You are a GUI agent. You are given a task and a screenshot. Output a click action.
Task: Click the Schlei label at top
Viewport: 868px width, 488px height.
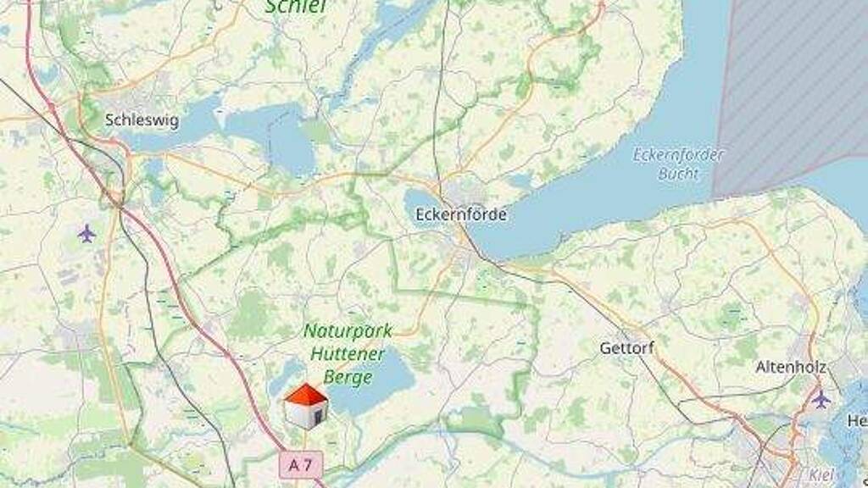(296, 7)
